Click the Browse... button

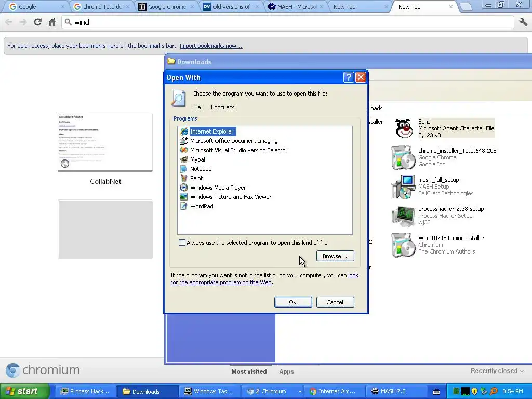[x=335, y=256]
